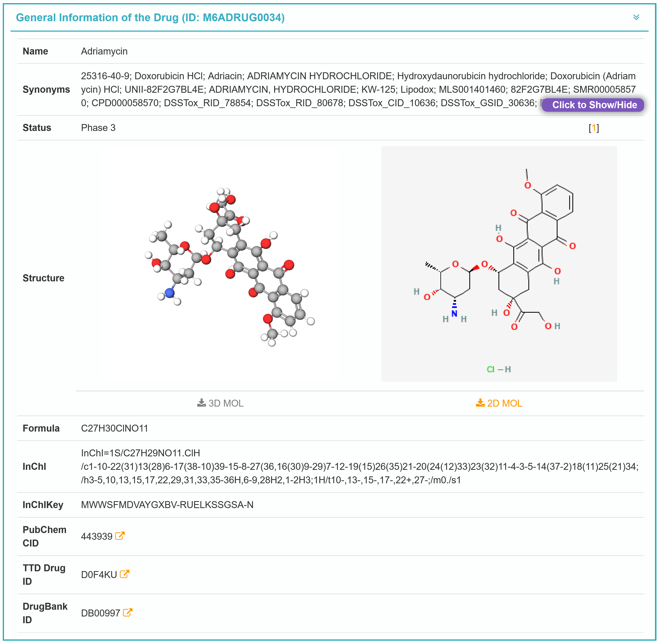Download the 3D MOL file link
The height and width of the screenshot is (644, 659).
[226, 403]
